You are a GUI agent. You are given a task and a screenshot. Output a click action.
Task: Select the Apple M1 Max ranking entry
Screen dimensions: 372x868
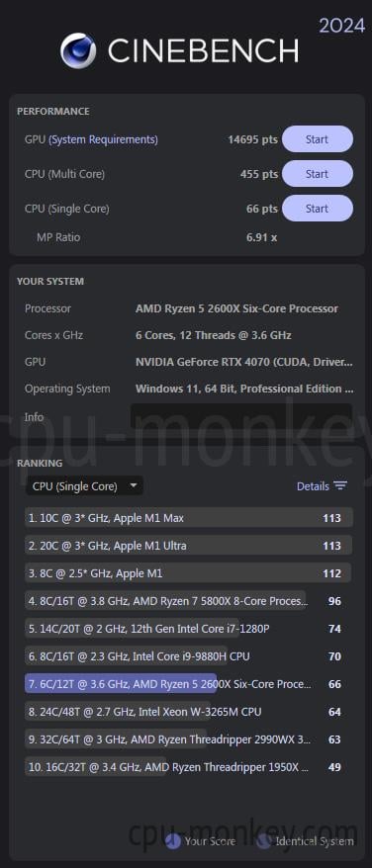pos(189,518)
